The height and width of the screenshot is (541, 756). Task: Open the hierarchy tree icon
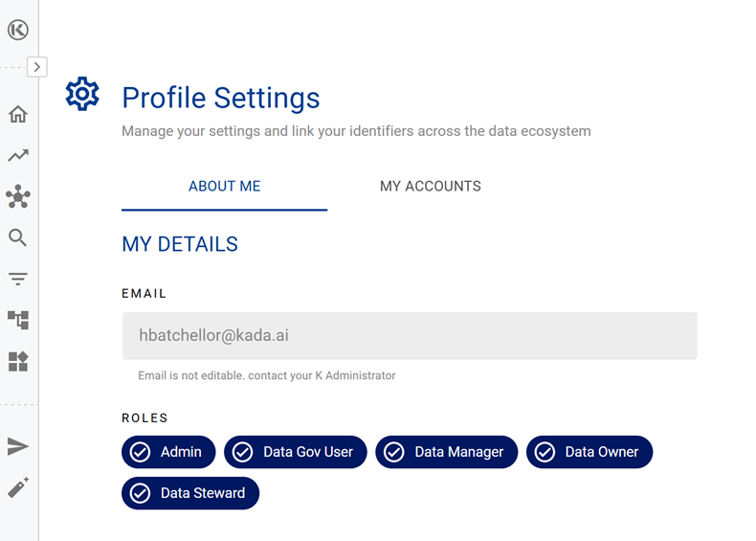point(17,320)
